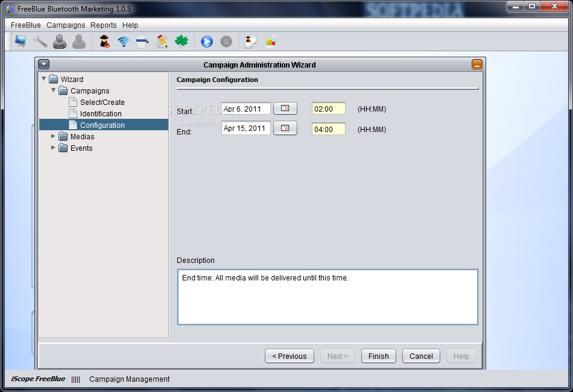Viewport: 573px width, 392px height.
Task: Click the grey stop button
Action: point(226,41)
